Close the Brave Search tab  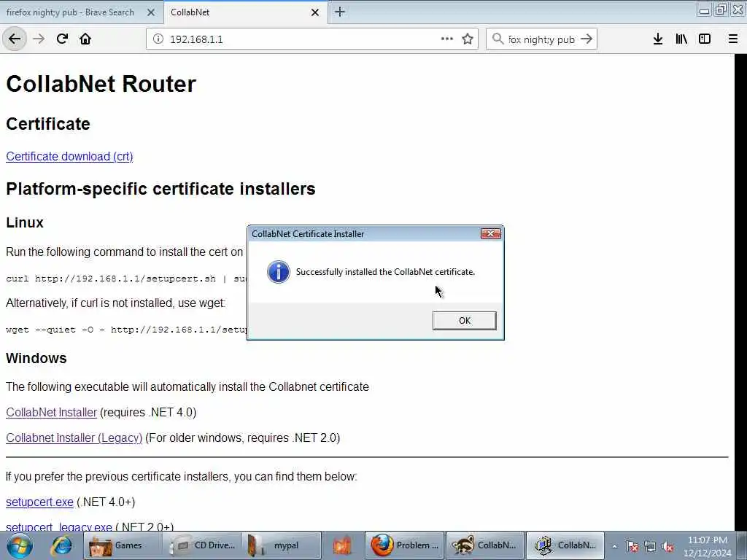tap(150, 12)
